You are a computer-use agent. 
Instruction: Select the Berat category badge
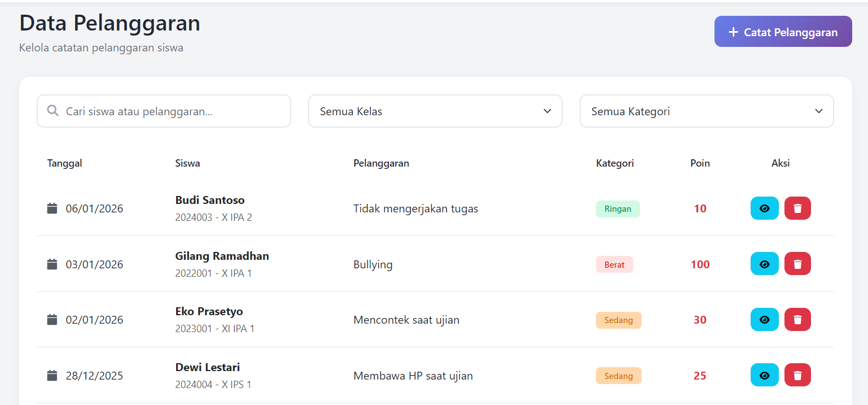[x=615, y=264]
